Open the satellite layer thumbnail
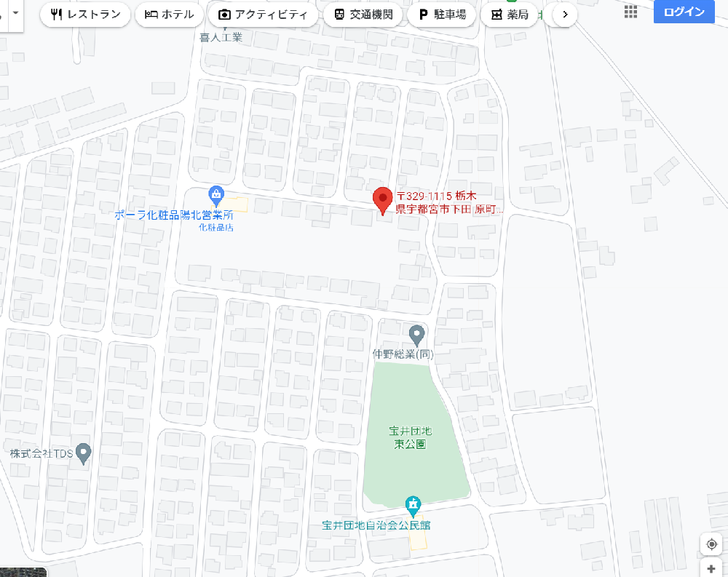The image size is (728, 577). click(23, 572)
